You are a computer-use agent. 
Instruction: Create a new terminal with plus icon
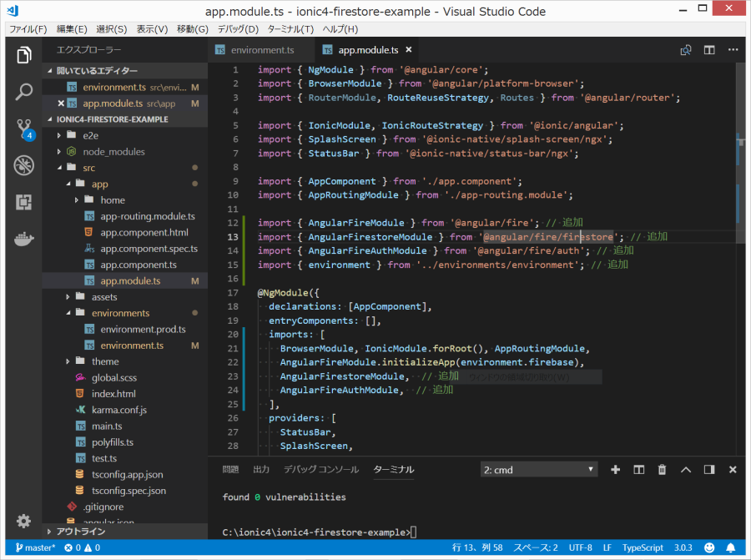click(x=616, y=470)
